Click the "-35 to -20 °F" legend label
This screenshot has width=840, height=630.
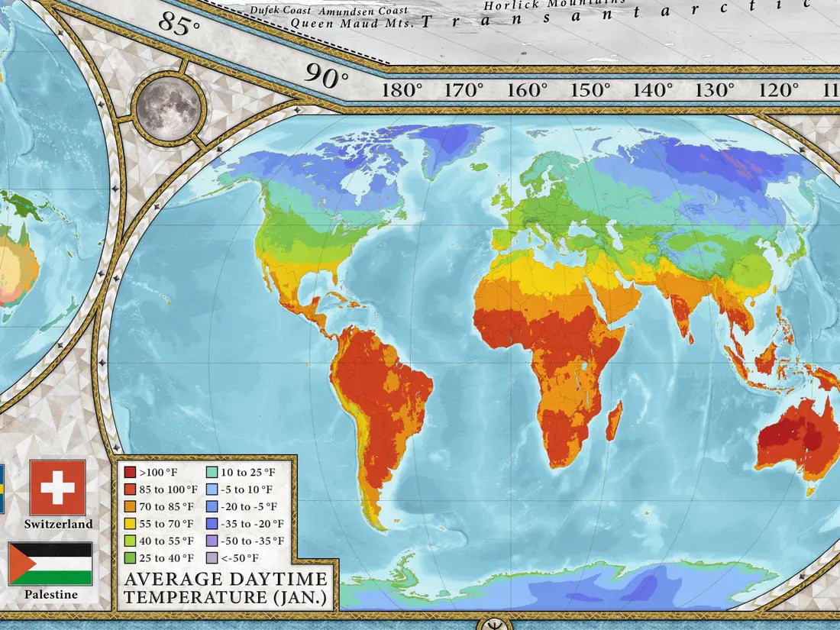pyautogui.click(x=252, y=524)
